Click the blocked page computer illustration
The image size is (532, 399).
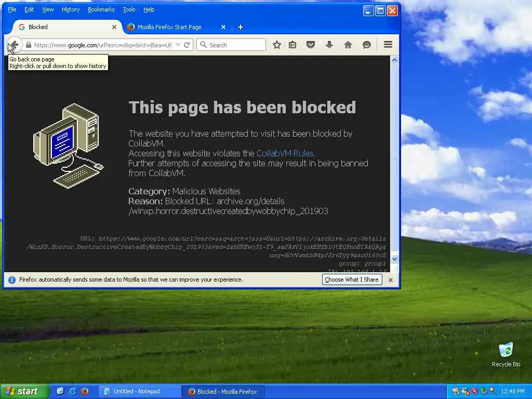[x=68, y=145]
